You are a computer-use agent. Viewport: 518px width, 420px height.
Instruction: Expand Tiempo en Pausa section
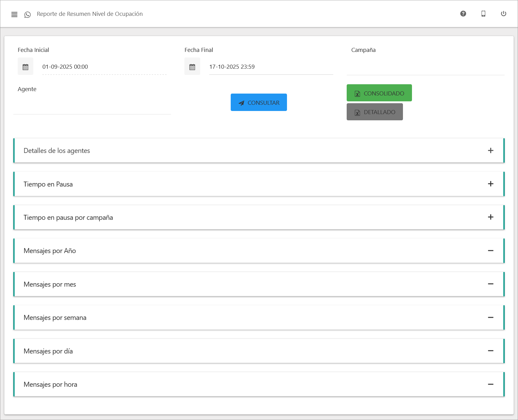pyautogui.click(x=490, y=184)
